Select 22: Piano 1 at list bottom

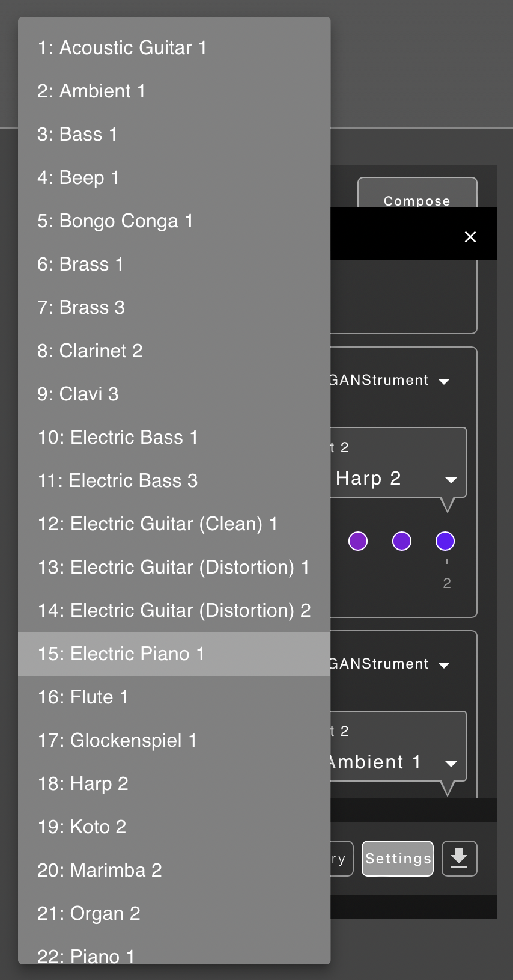(174, 954)
